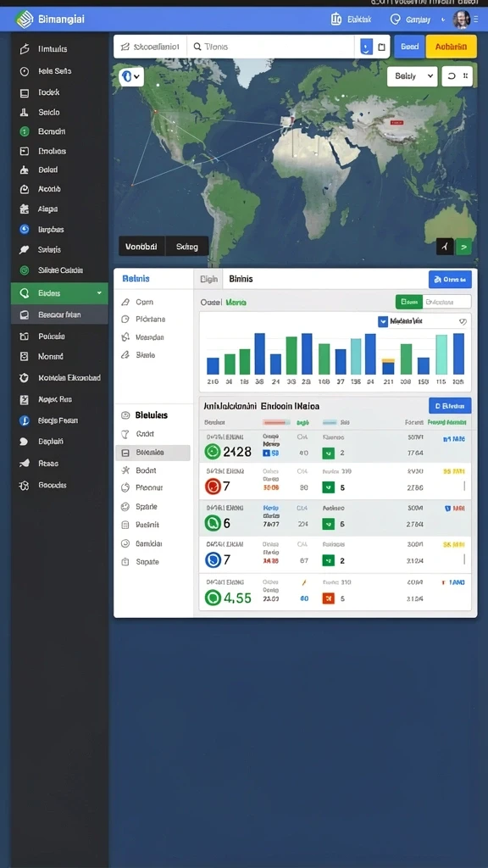Screen dimensions: 488x868
Task: Toggle the orange X box in 4,55 row
Action: [328, 598]
